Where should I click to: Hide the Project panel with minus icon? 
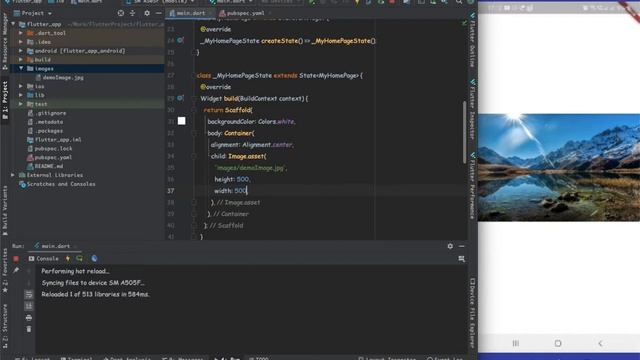coord(158,13)
